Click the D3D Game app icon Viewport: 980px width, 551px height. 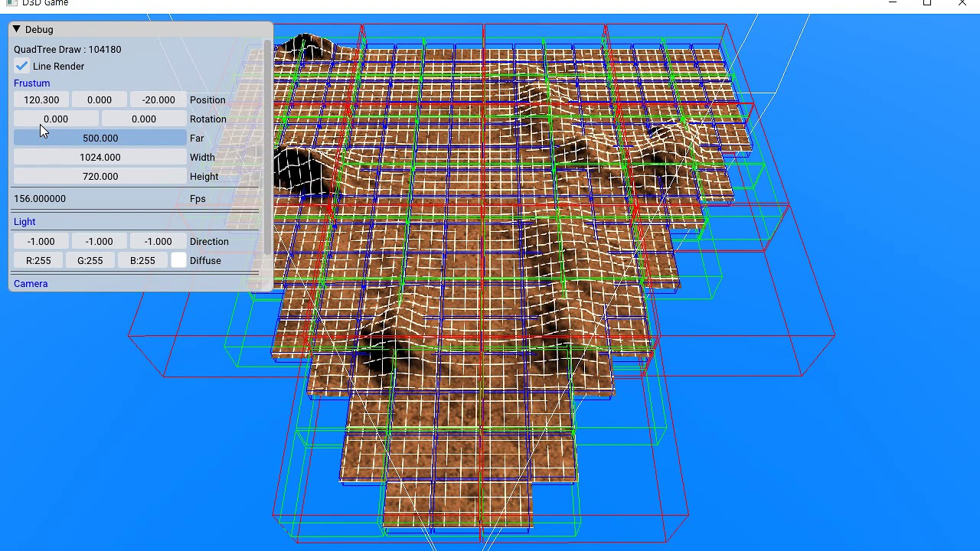pos(11,3)
